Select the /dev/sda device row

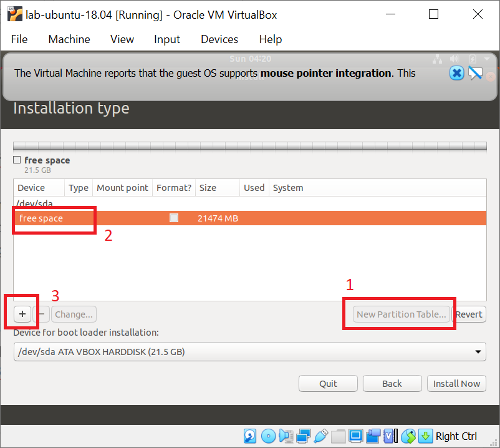tap(250, 203)
